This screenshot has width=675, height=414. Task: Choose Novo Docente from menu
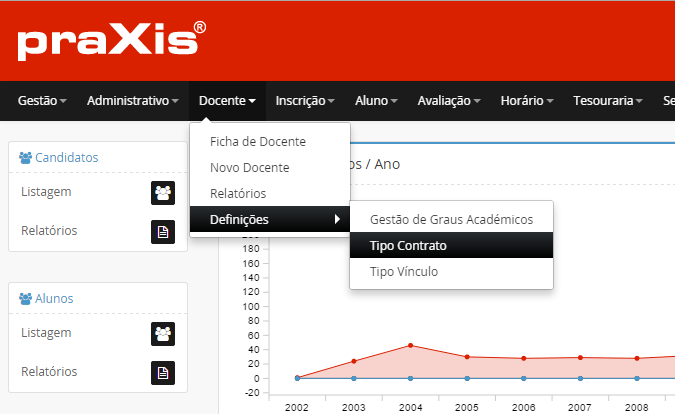pyautogui.click(x=249, y=168)
